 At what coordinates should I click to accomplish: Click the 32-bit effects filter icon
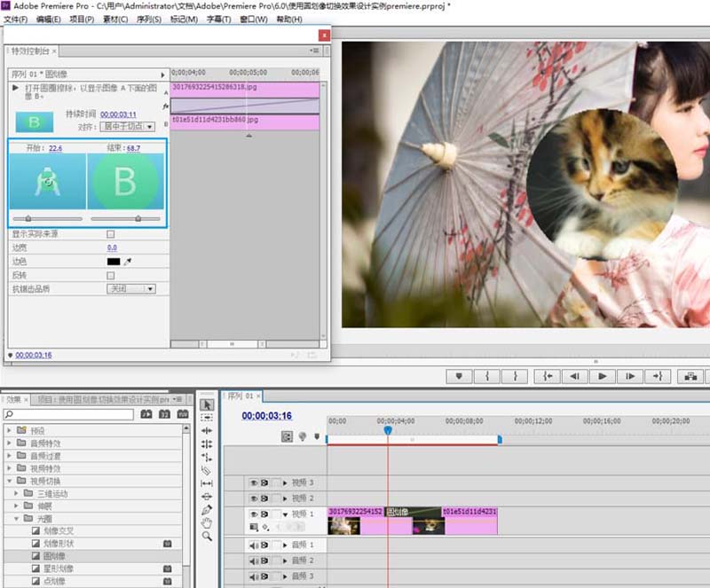[x=164, y=413]
